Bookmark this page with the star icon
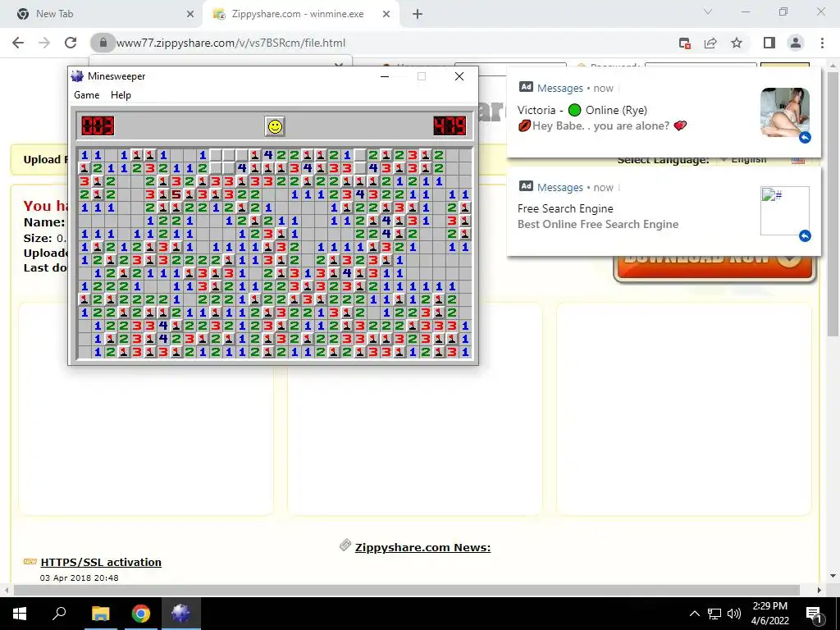The height and width of the screenshot is (630, 840). pos(737,43)
